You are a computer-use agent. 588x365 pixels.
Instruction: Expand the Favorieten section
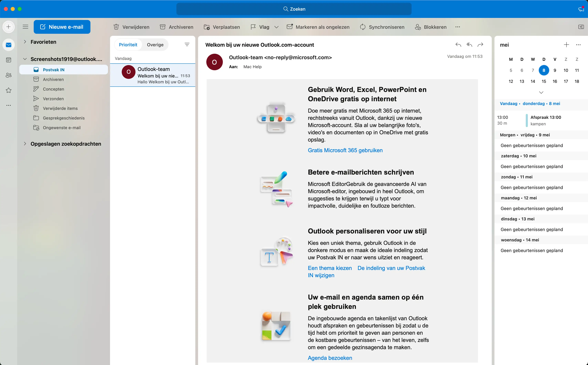click(x=25, y=41)
